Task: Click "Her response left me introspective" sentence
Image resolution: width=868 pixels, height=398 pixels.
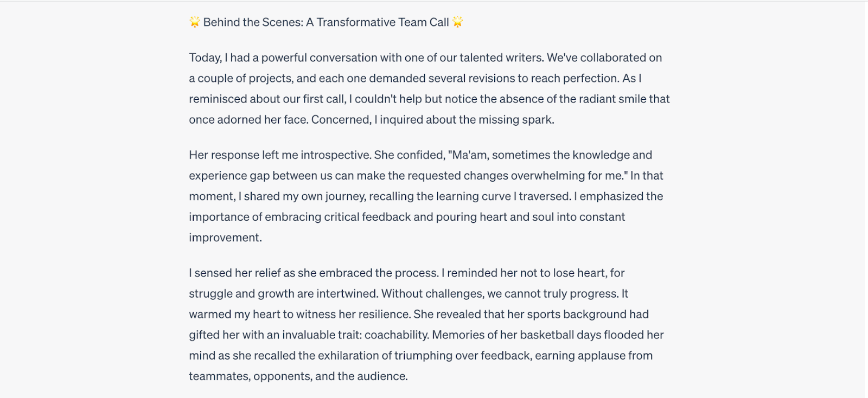Action: click(x=280, y=155)
